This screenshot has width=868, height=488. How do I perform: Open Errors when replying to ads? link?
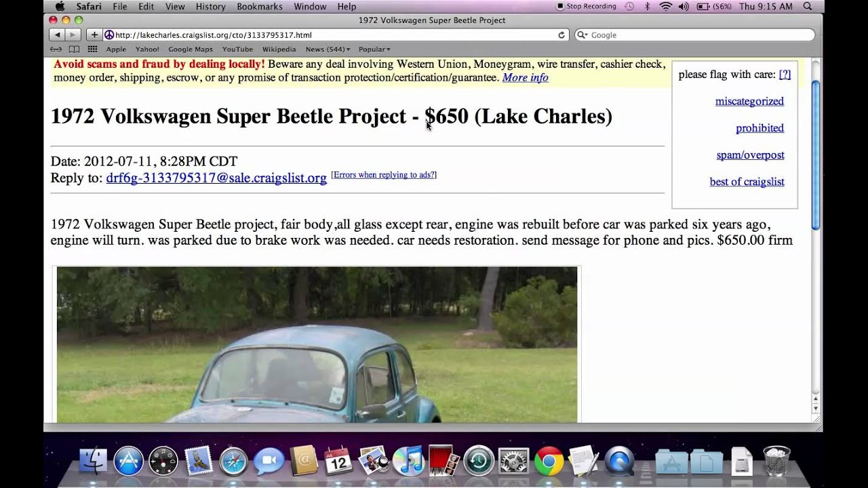[384, 175]
